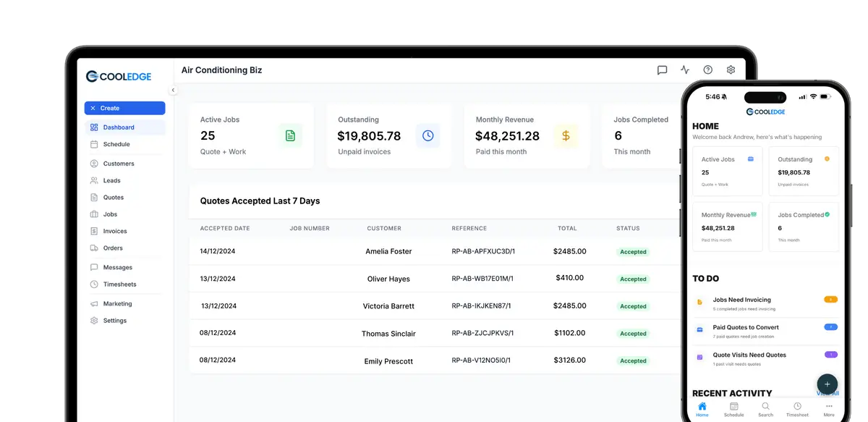This screenshot has width=868, height=422.
Task: Click the document icon on Active Jobs card
Action: click(x=290, y=135)
